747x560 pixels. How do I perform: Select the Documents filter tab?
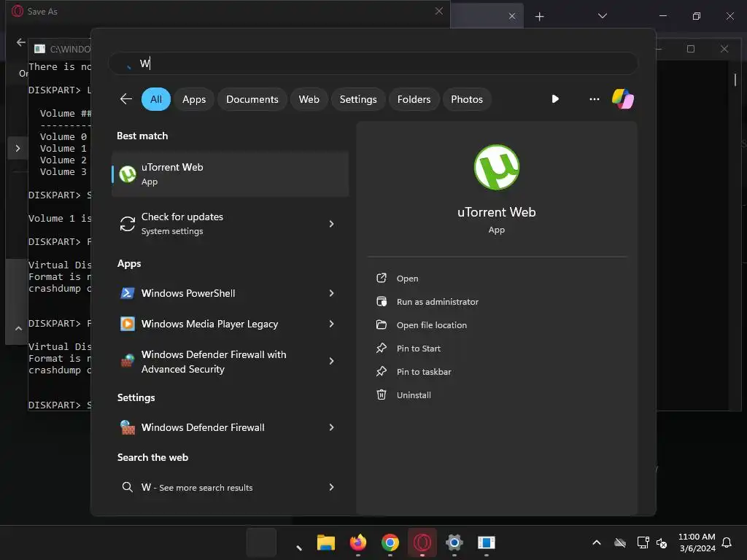point(252,99)
